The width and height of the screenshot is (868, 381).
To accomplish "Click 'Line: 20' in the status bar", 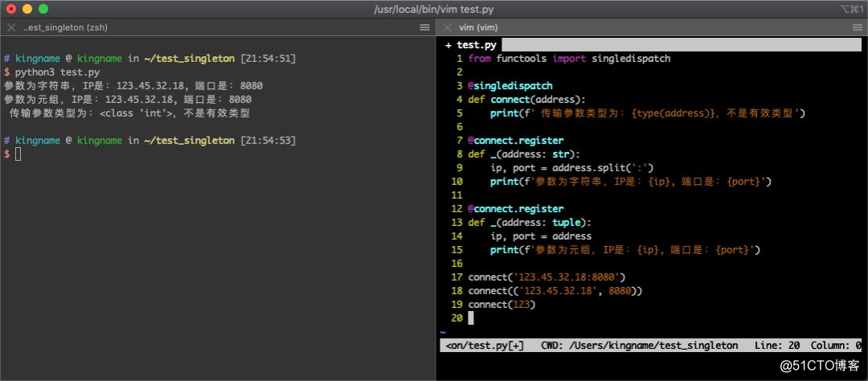I will tap(777, 346).
